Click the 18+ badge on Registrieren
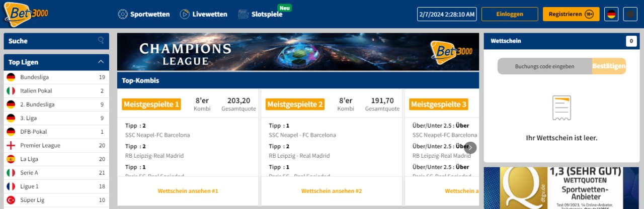The height and width of the screenshot is (209, 644). coord(589,14)
